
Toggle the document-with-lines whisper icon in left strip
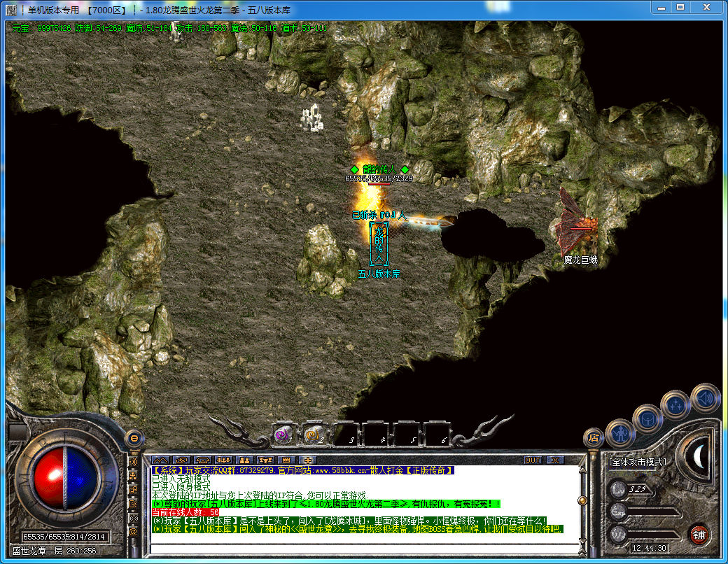(133, 504)
